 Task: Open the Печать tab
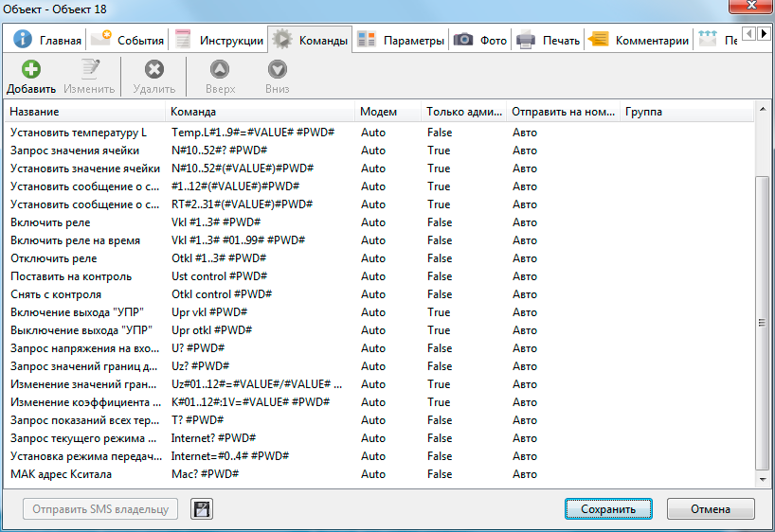(548, 40)
